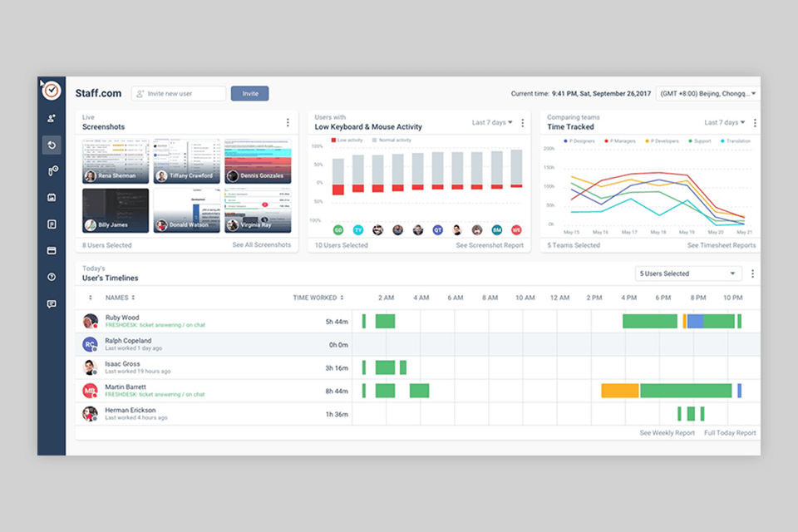Open See Weekly Report link
The image size is (798, 532).
[x=667, y=433]
